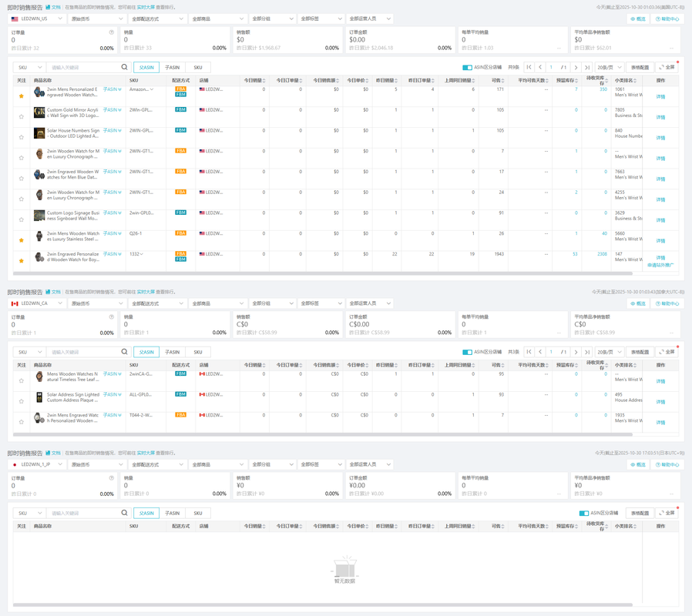This screenshot has width=692, height=616.
Task: Open 20条/页 page size dropdown in US table
Action: point(609,67)
